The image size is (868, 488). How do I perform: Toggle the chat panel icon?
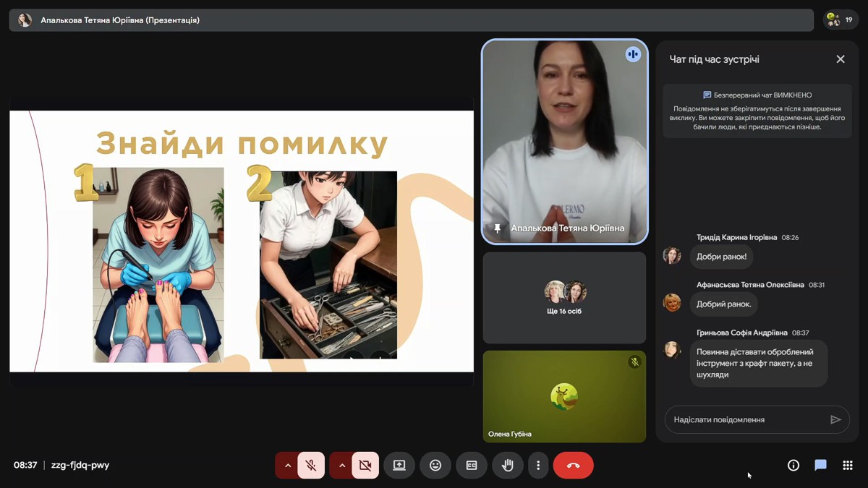click(x=820, y=466)
